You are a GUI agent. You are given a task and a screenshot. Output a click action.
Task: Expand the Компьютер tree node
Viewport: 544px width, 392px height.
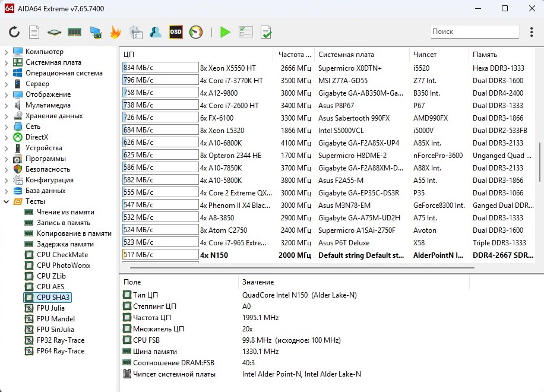(7, 52)
